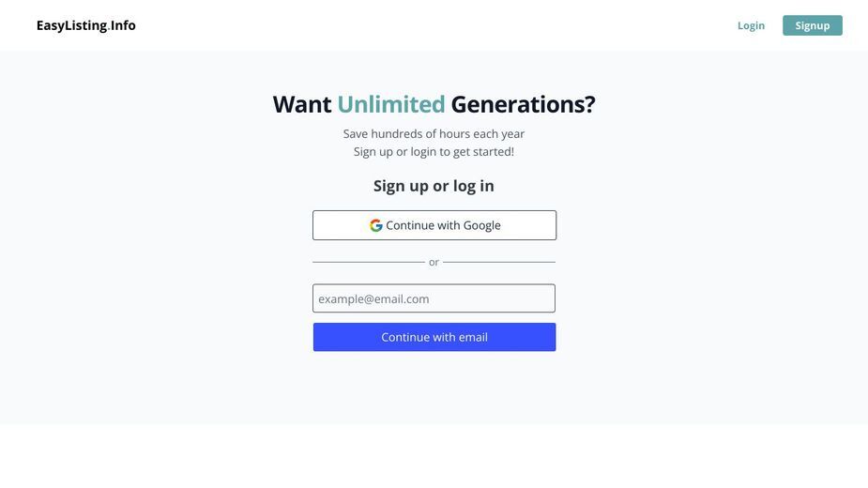The height and width of the screenshot is (488, 868).
Task: Select Continue with Google button
Action: 434,225
